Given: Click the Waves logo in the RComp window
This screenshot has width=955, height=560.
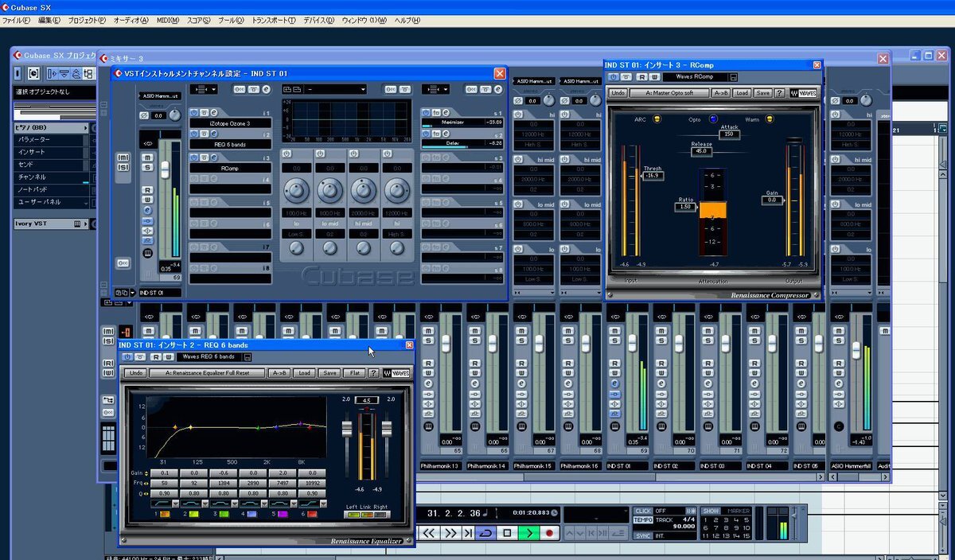Looking at the screenshot, I should click(x=803, y=93).
